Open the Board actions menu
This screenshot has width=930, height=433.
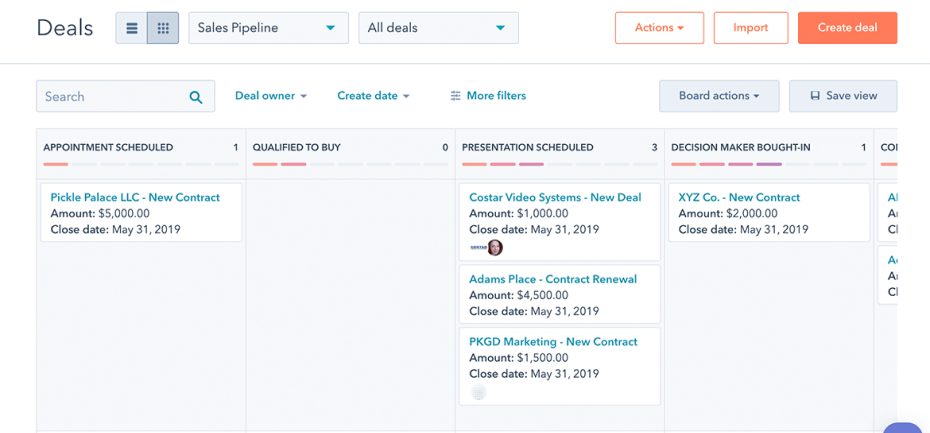(718, 96)
